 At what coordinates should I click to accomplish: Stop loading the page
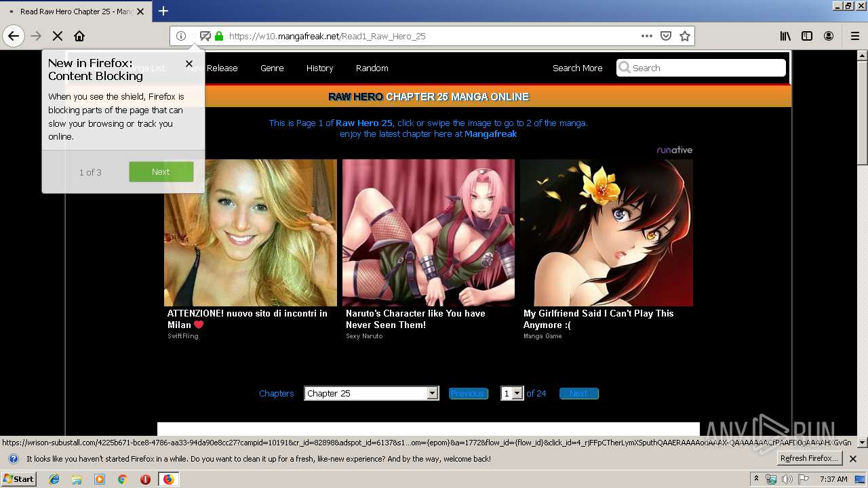[58, 36]
